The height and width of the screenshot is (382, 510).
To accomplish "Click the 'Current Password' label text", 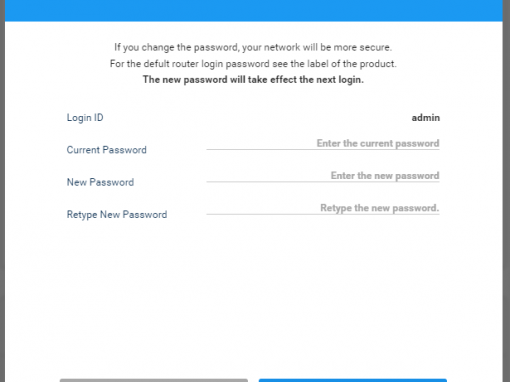I will pos(107,150).
